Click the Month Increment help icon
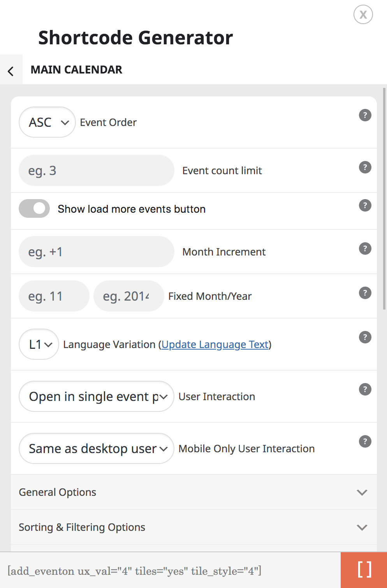This screenshot has width=387, height=588. click(x=365, y=248)
